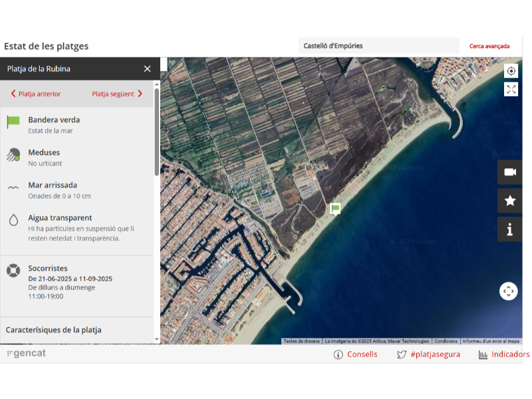Open the beach webcam camera button
The width and height of the screenshot is (532, 399).
(x=510, y=172)
